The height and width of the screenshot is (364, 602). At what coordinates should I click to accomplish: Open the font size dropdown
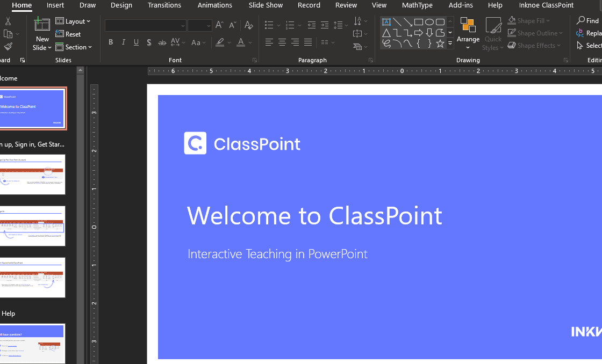pos(209,25)
